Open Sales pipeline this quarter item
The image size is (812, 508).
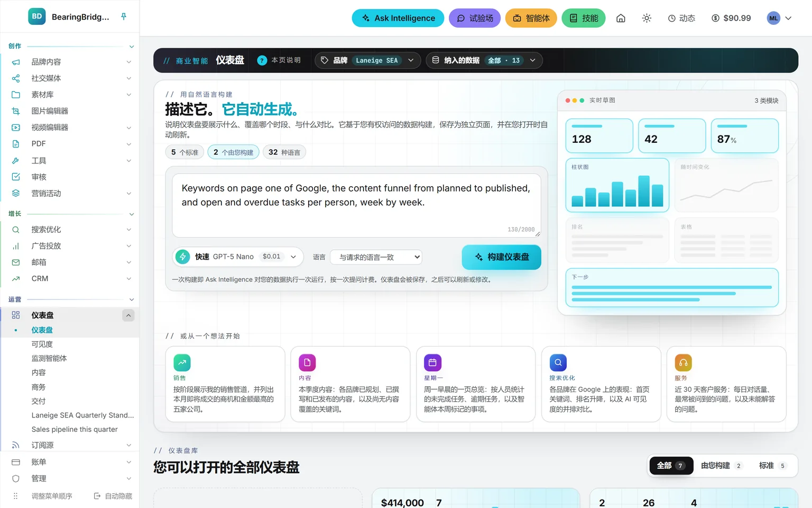tap(75, 429)
